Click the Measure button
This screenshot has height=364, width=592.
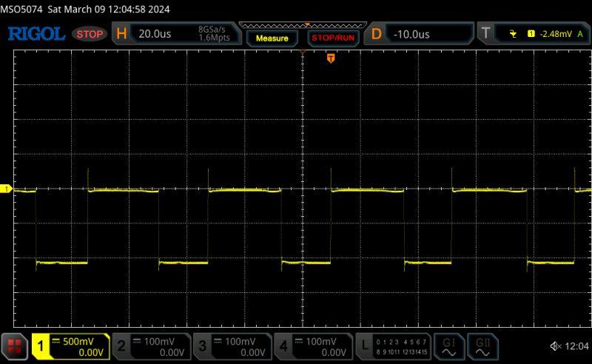point(272,37)
